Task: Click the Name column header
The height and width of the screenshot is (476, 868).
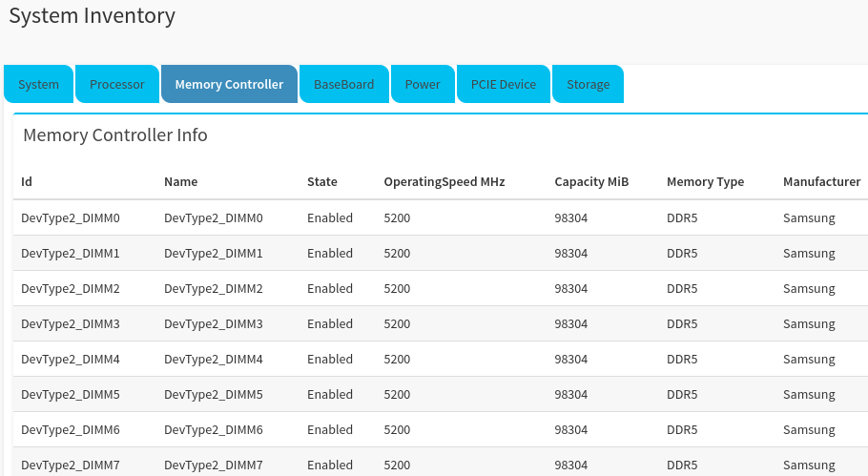Action: click(180, 181)
